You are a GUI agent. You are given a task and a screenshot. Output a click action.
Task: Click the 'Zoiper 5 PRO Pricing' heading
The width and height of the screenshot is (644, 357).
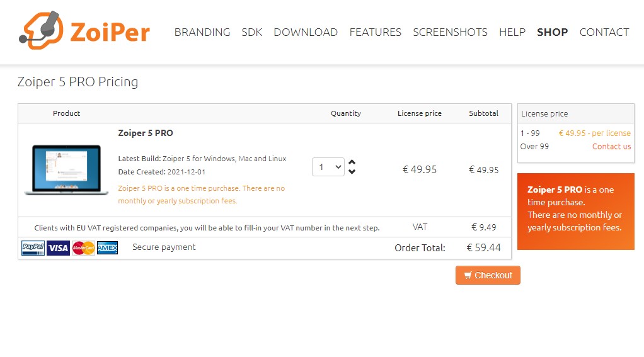point(78,82)
